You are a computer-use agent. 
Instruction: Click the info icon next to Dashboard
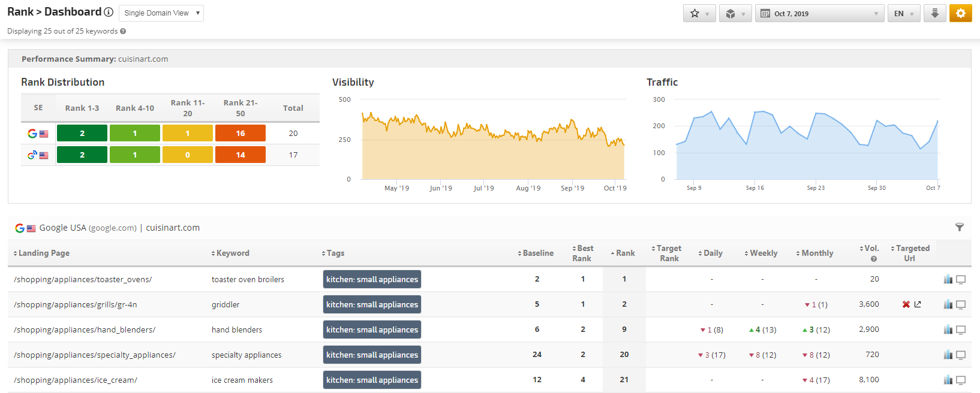[x=109, y=12]
